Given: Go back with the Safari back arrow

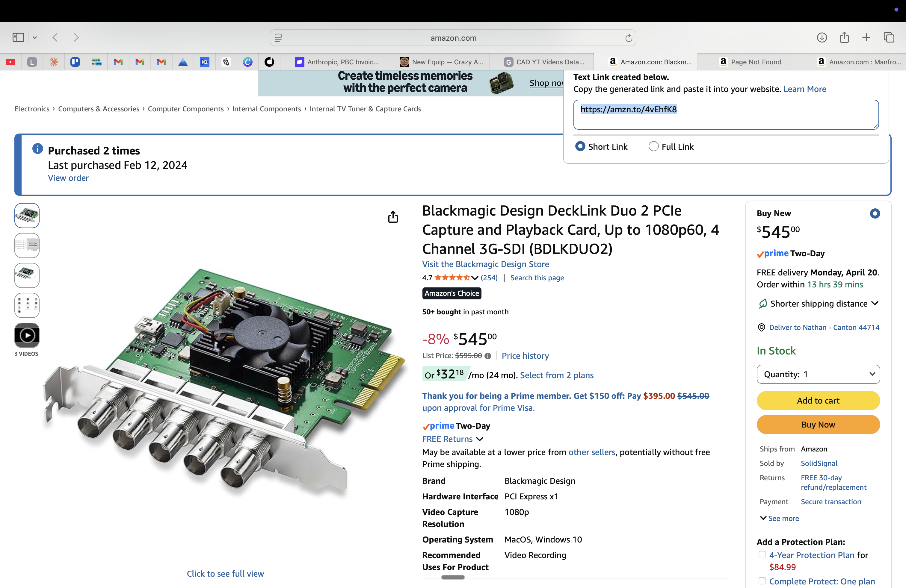Looking at the screenshot, I should point(55,37).
